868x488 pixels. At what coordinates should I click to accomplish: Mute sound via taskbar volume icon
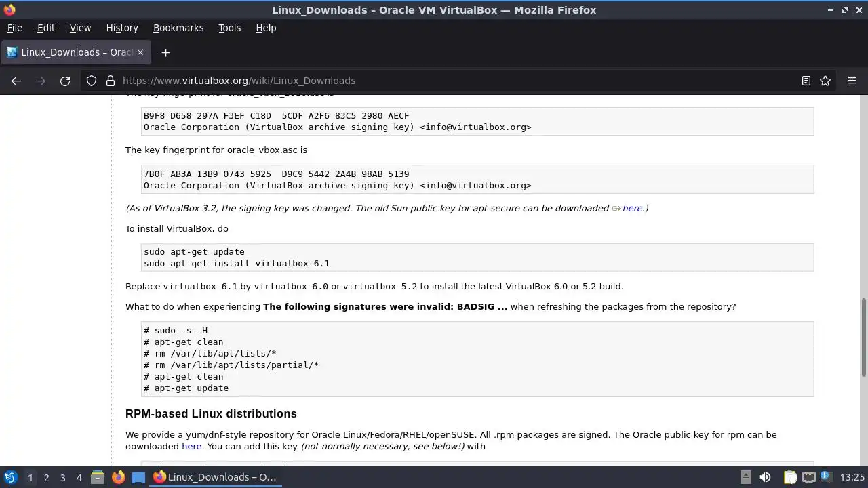[x=765, y=477]
